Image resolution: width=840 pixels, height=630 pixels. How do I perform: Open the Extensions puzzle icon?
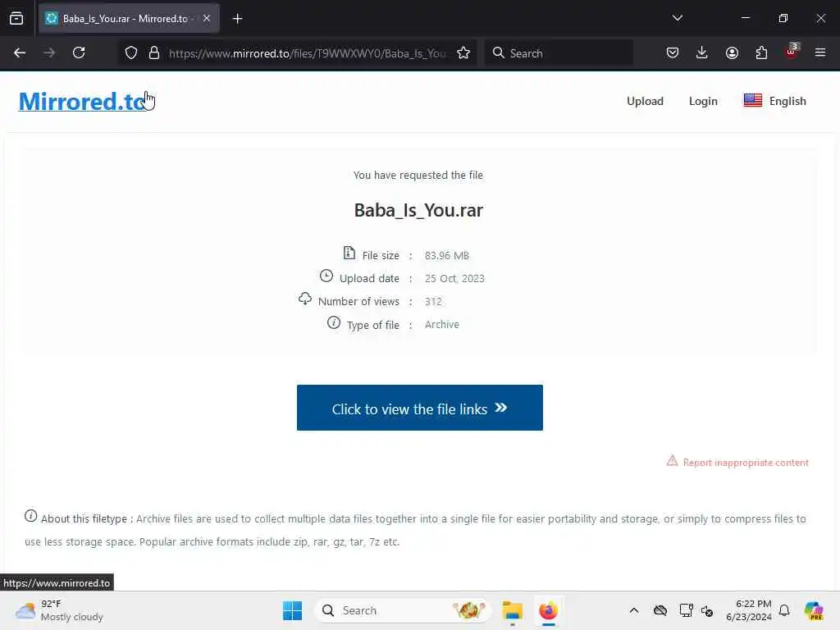761,52
